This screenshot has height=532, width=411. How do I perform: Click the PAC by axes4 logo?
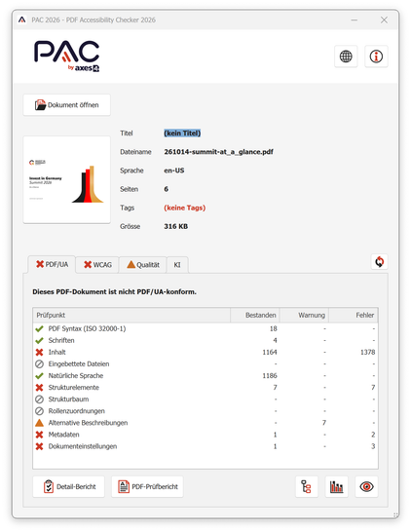pos(66,56)
